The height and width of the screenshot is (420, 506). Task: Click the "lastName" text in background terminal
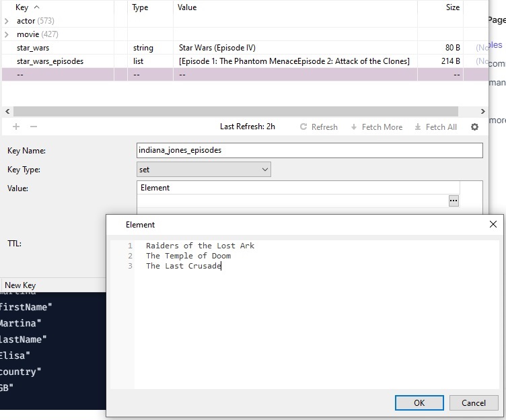(x=23, y=339)
